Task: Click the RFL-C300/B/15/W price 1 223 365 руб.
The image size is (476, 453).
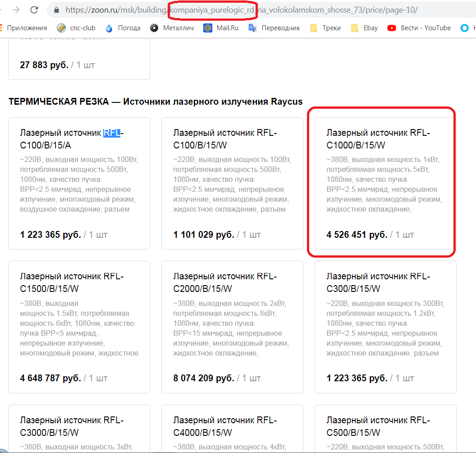Action: pos(357,378)
